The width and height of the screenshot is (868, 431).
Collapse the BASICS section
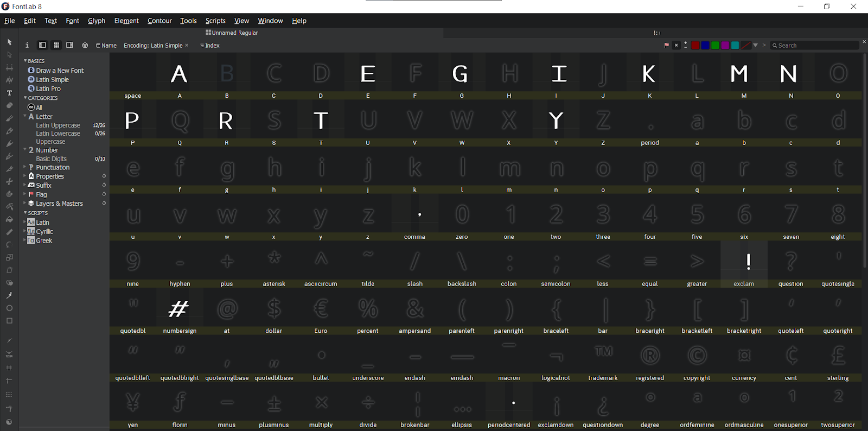point(25,61)
